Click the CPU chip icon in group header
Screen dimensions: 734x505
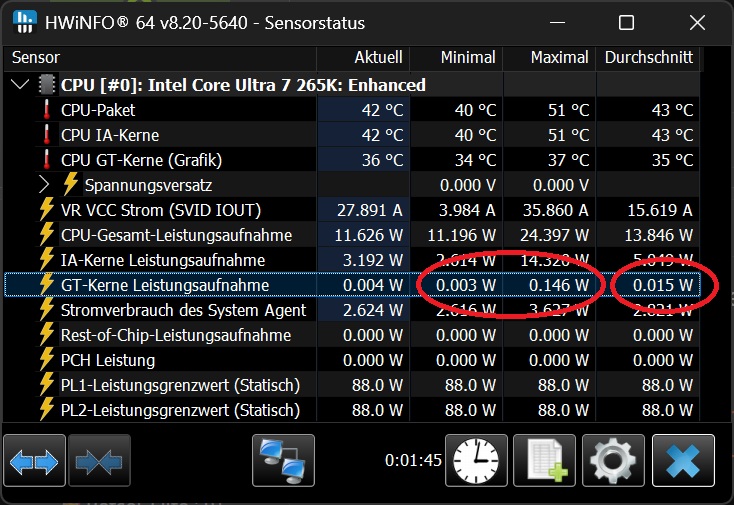click(x=47, y=85)
